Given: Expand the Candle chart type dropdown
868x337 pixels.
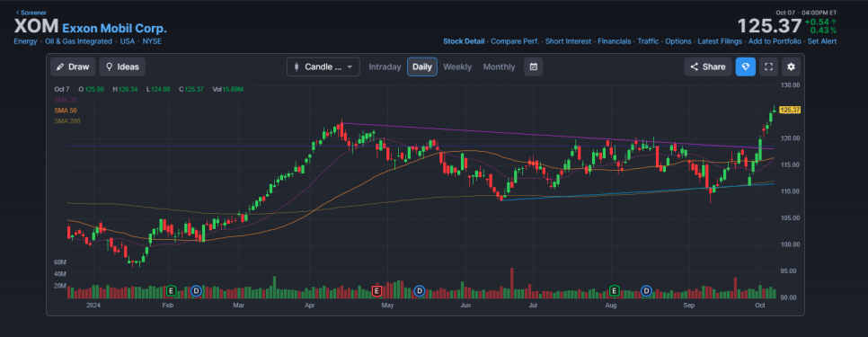Looking at the screenshot, I should click(x=323, y=67).
